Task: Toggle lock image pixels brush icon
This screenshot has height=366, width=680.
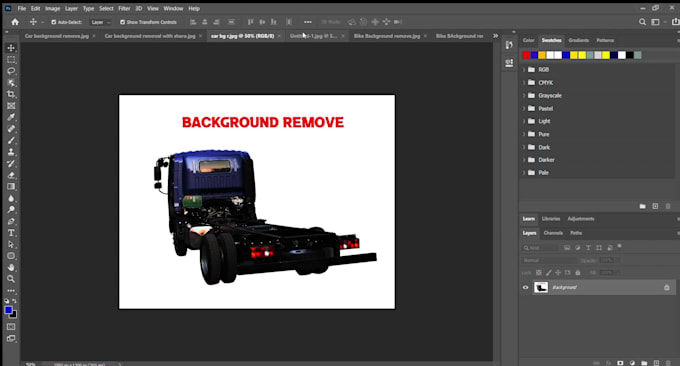Action: point(549,273)
